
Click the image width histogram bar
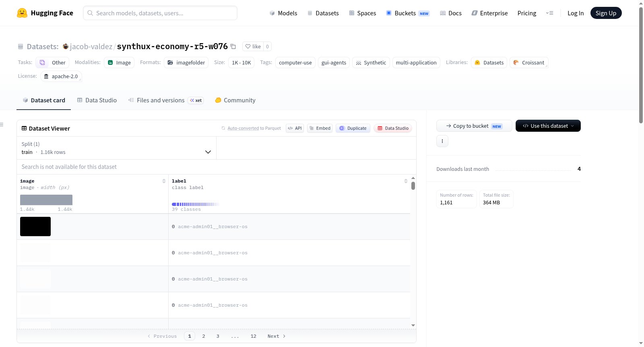(46, 200)
